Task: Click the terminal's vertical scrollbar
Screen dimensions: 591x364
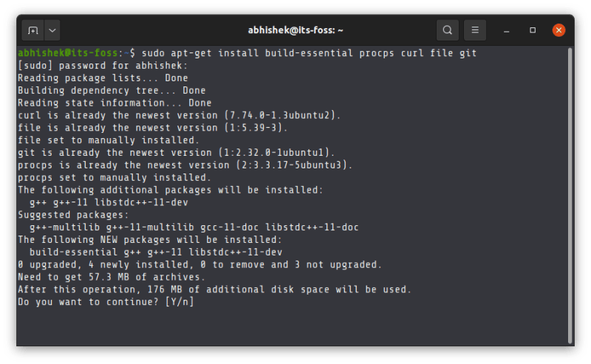Action: (570, 193)
